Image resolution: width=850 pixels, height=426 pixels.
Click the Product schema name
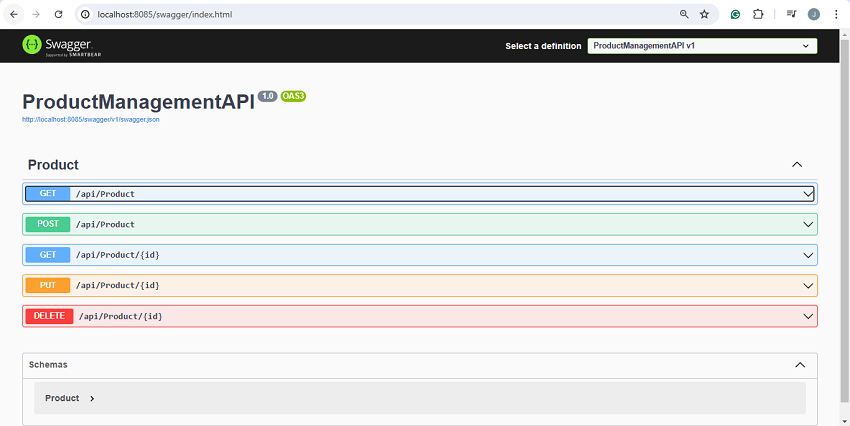pos(62,398)
